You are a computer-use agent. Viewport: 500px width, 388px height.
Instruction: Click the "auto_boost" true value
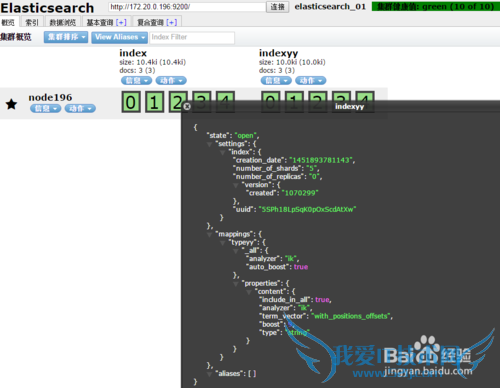(301, 267)
